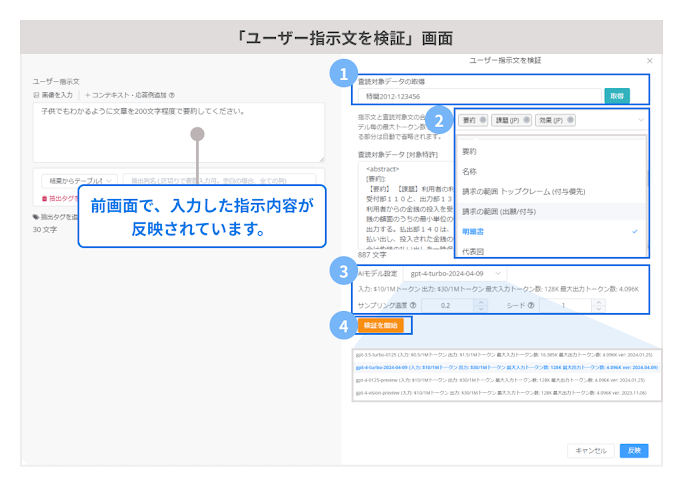Click the blue 反映 button

(x=634, y=450)
